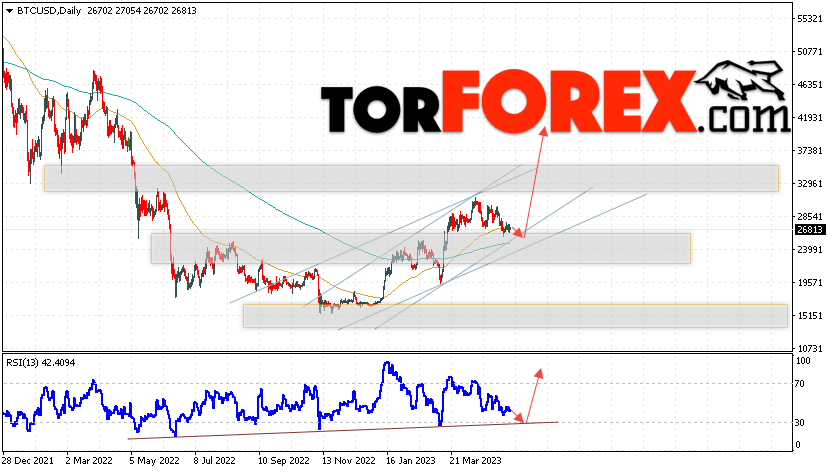
Task: Click the 19571 price axis label
Action: (x=810, y=283)
